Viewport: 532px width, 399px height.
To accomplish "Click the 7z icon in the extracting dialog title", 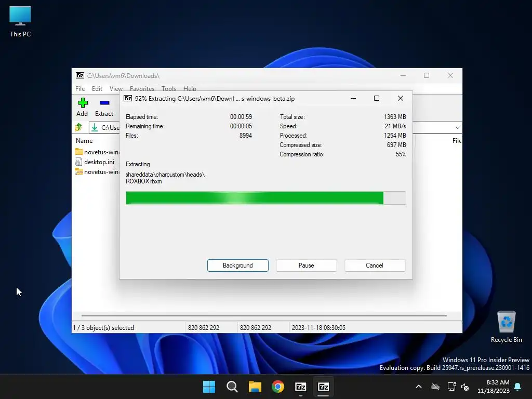I will pyautogui.click(x=128, y=98).
